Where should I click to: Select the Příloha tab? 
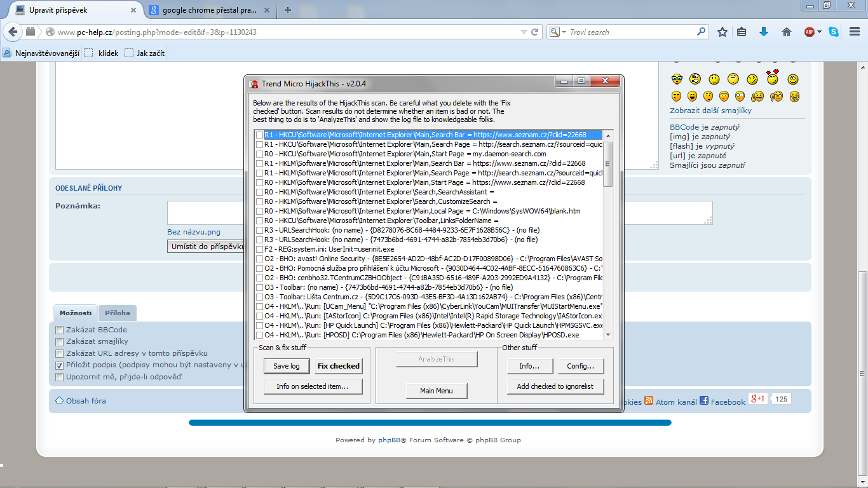pos(118,313)
